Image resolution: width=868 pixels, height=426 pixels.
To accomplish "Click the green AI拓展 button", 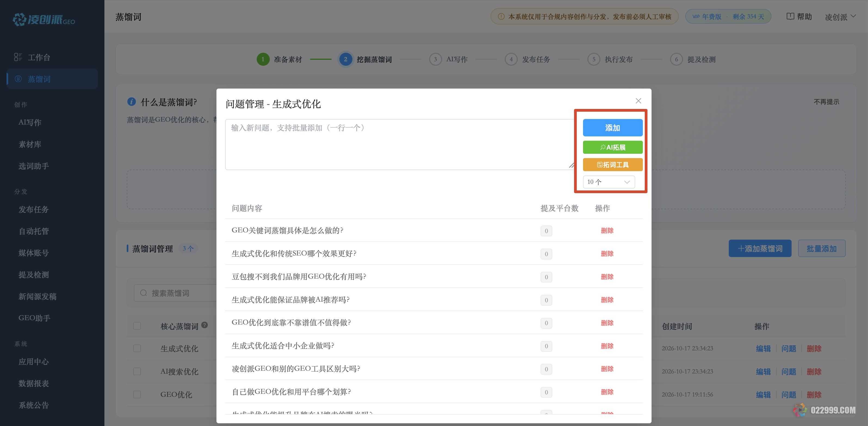I will (613, 147).
